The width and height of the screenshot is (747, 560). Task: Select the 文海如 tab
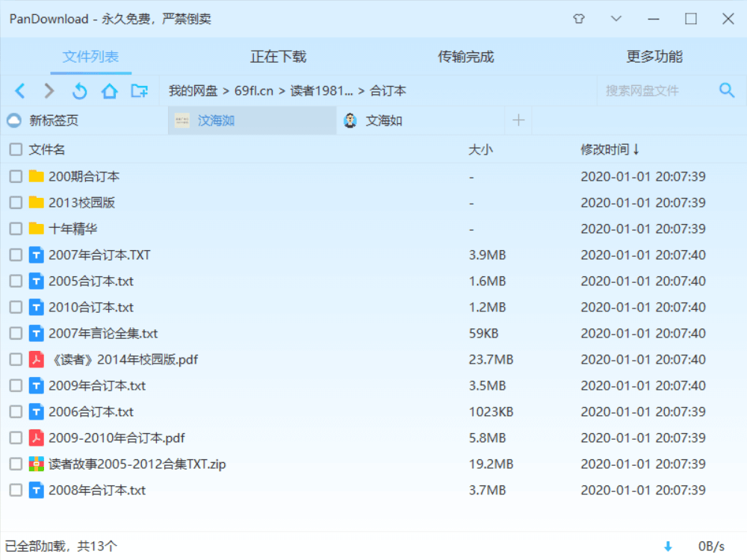click(x=421, y=120)
